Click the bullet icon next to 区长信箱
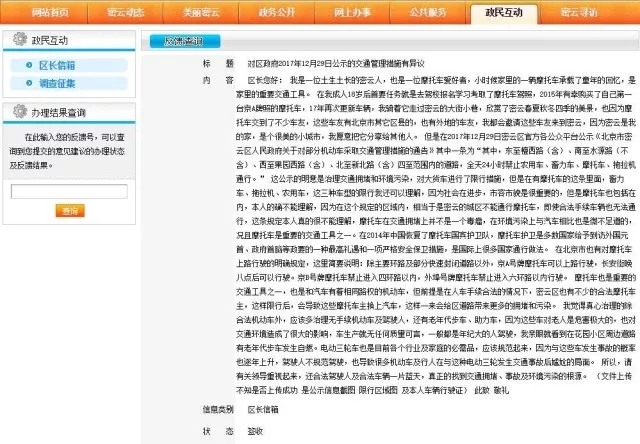The image size is (640, 444). (x=29, y=65)
